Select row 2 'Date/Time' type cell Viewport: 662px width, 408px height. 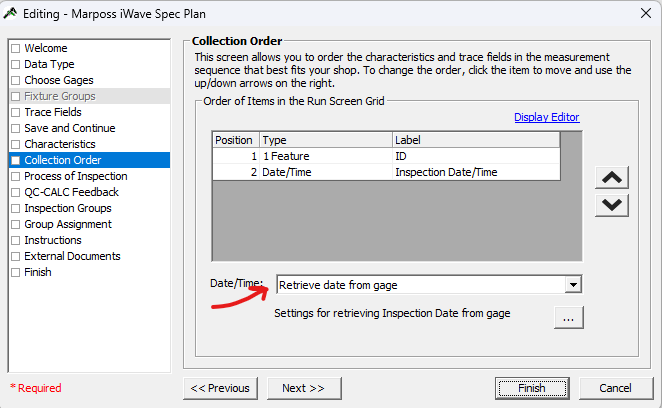[326, 172]
